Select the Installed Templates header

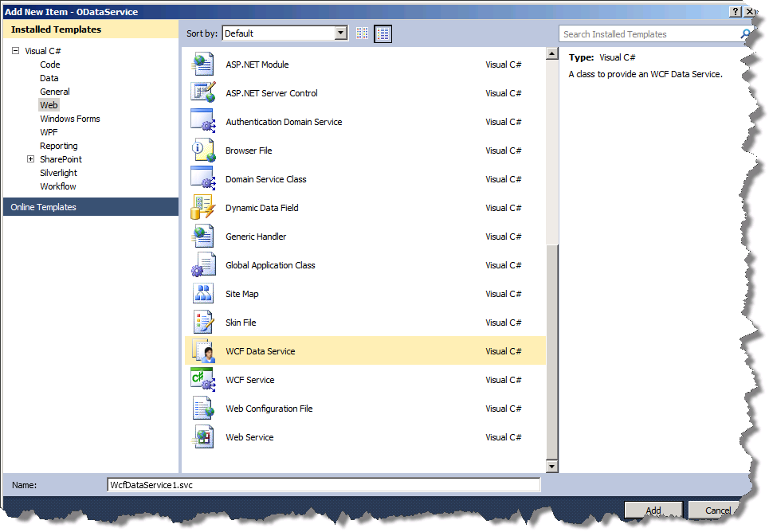coord(91,29)
